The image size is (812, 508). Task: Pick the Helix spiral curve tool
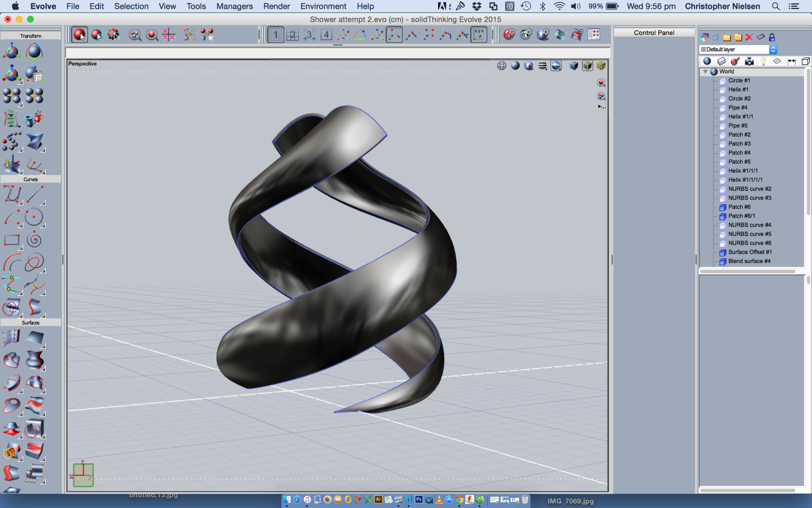pyautogui.click(x=34, y=240)
